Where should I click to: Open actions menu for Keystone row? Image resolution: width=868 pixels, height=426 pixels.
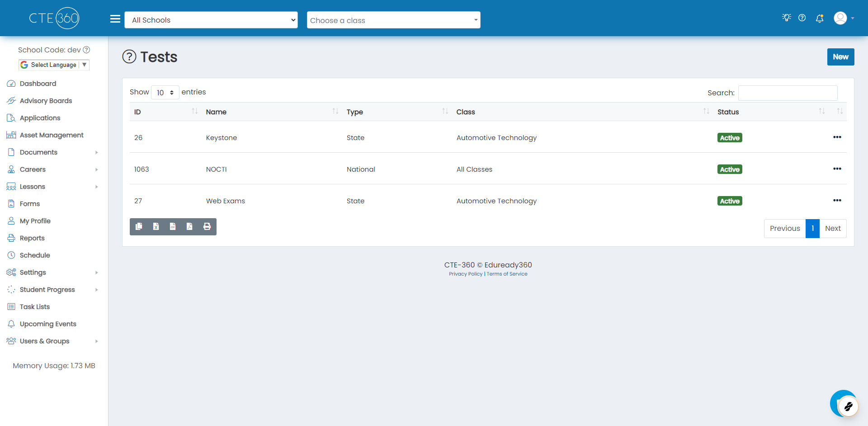tap(837, 137)
